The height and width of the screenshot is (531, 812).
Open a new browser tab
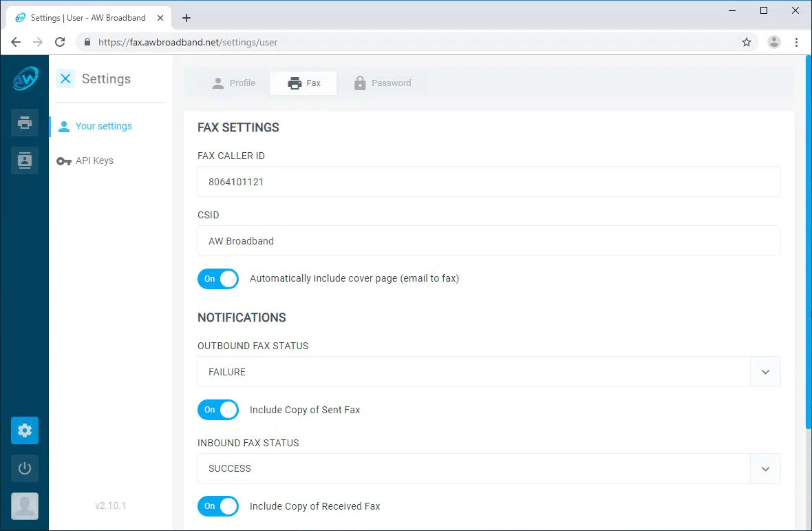coord(186,18)
